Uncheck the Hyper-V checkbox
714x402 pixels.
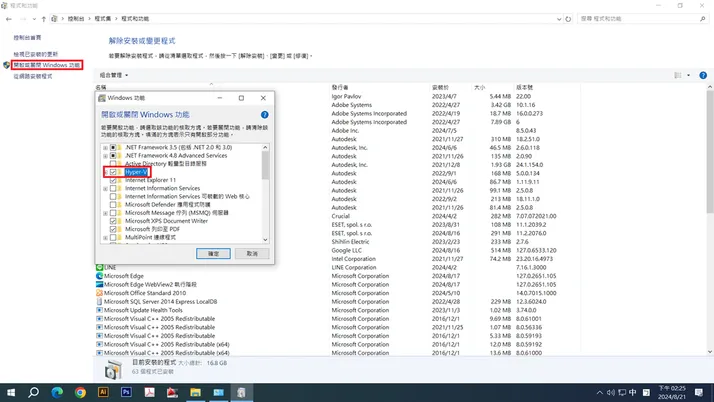tap(113, 172)
